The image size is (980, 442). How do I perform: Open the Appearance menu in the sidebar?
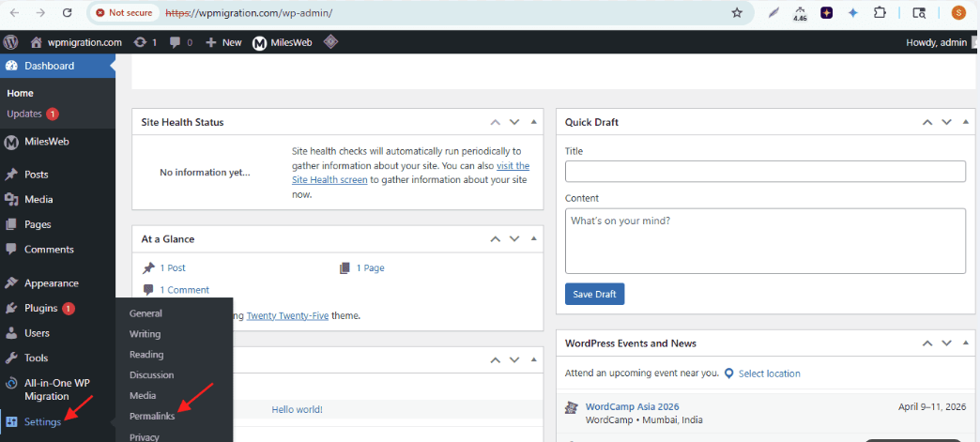51,282
